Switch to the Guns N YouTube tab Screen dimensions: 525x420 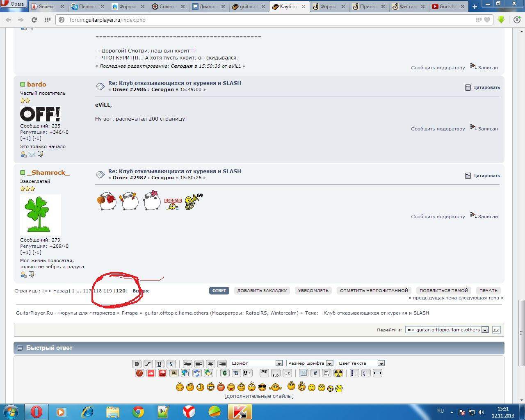(449, 7)
